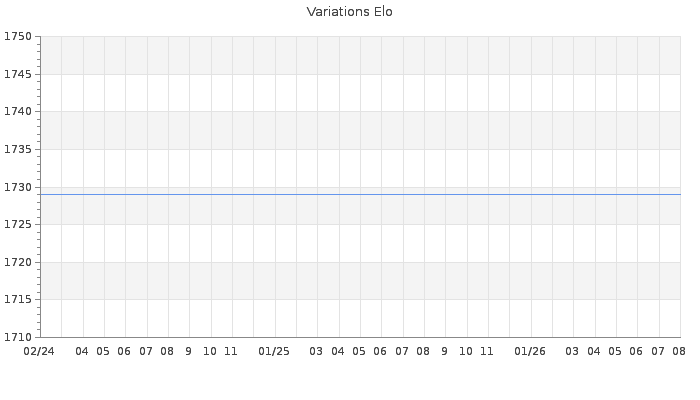Click the 02/24 date label
This screenshot has width=700, height=400.
[39, 352]
